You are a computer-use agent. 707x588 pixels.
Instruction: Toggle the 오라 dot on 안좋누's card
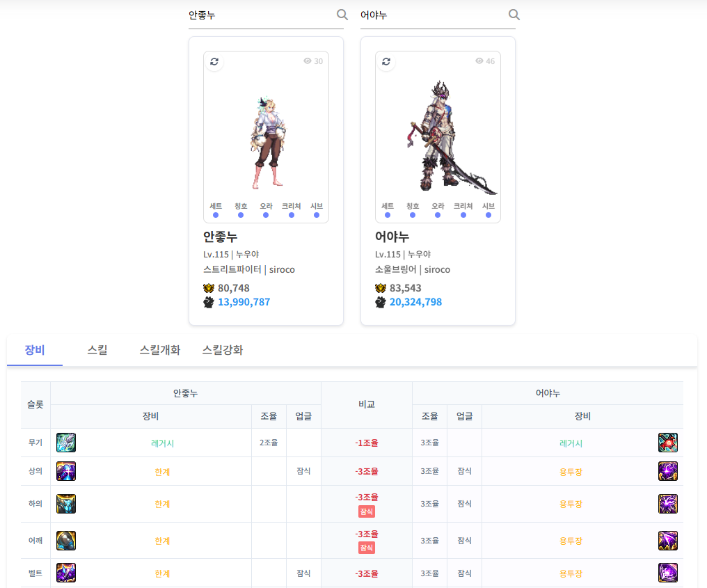(x=266, y=215)
